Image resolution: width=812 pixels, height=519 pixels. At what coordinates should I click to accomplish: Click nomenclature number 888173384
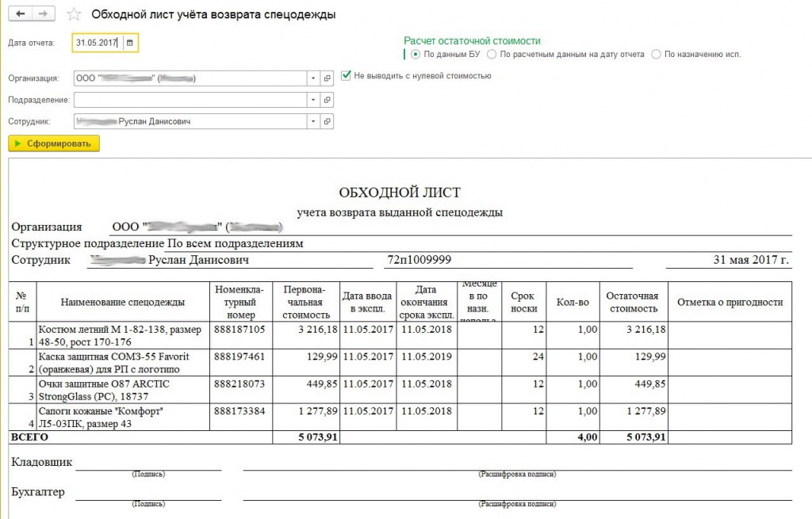pos(239,411)
